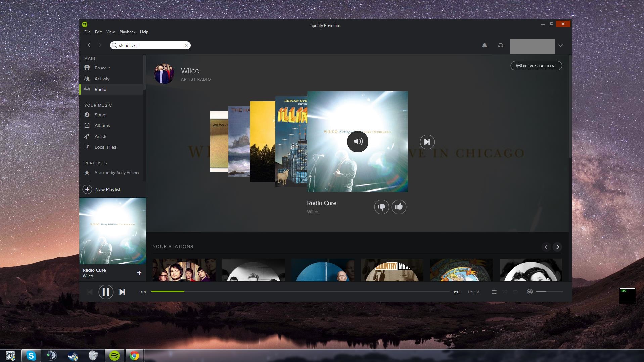This screenshot has width=644, height=362.
Task: Click the song progress bar
Action: [300, 291]
